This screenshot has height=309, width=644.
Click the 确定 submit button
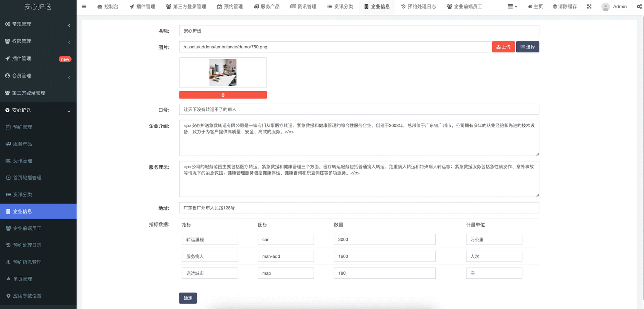[x=188, y=298]
